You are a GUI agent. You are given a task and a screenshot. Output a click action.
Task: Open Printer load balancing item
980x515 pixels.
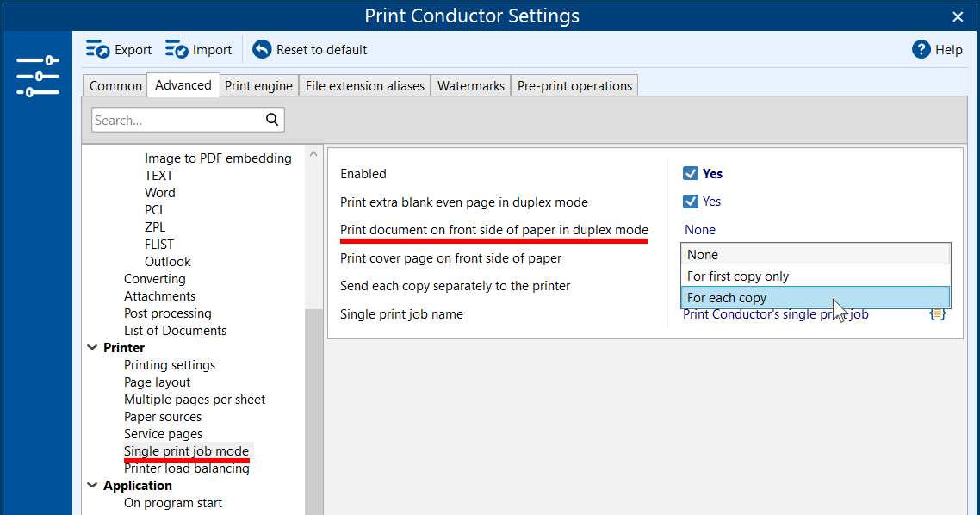186,468
